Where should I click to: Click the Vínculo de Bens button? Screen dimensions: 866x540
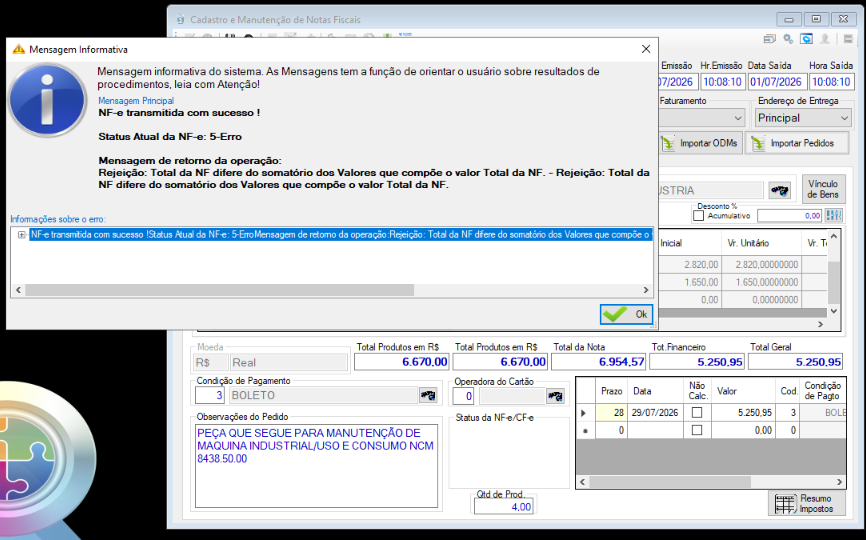tap(823, 189)
